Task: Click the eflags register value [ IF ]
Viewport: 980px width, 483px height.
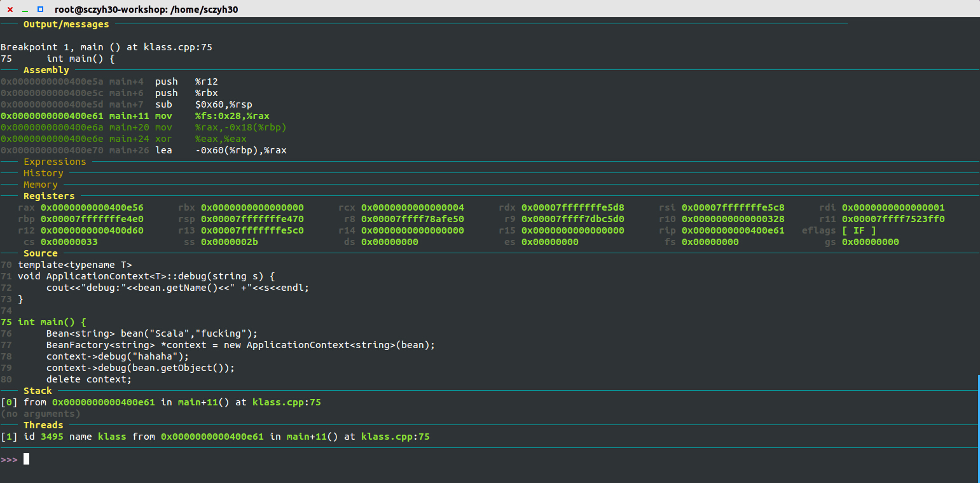Action: [x=859, y=230]
